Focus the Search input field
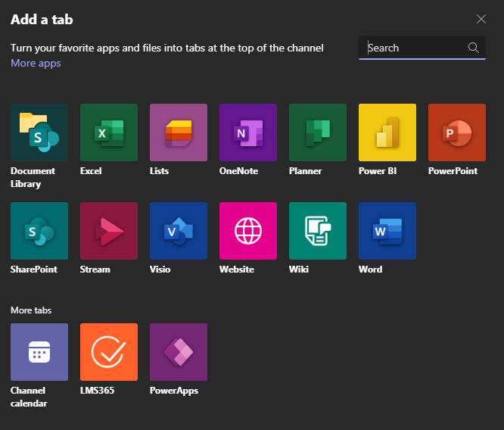 (x=422, y=48)
